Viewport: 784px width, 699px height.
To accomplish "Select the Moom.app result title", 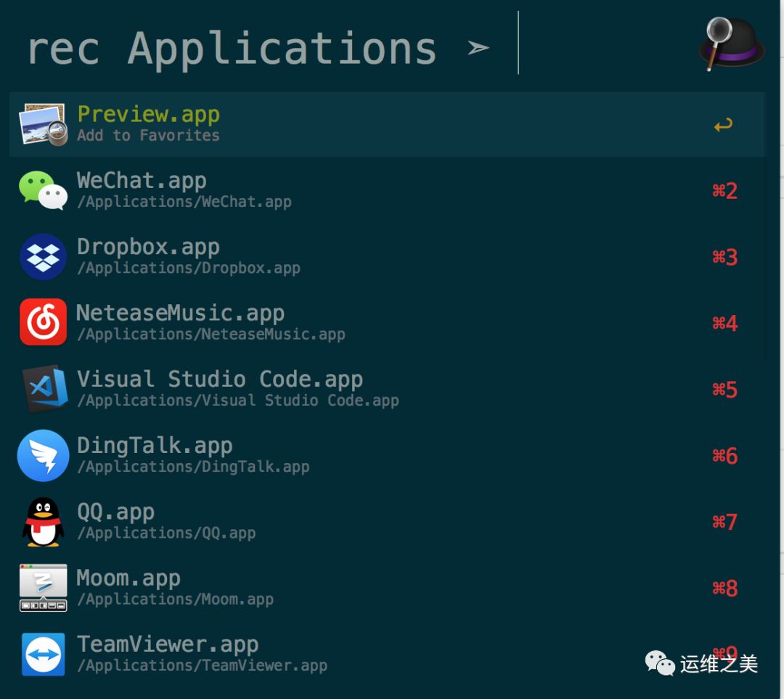I will [x=128, y=578].
